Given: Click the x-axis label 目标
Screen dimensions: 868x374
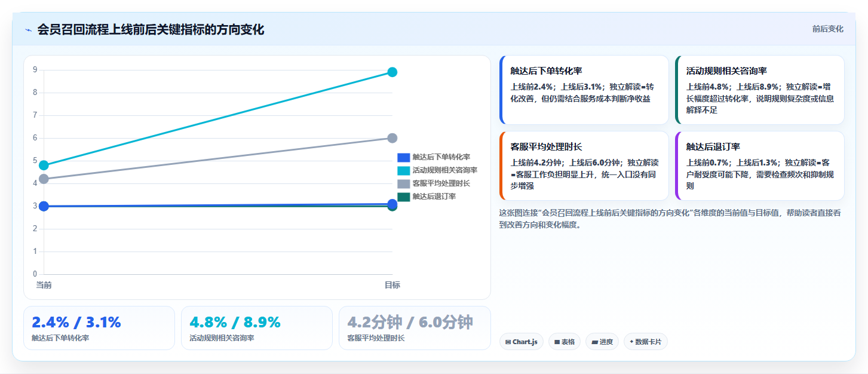Looking at the screenshot, I should [x=392, y=285].
